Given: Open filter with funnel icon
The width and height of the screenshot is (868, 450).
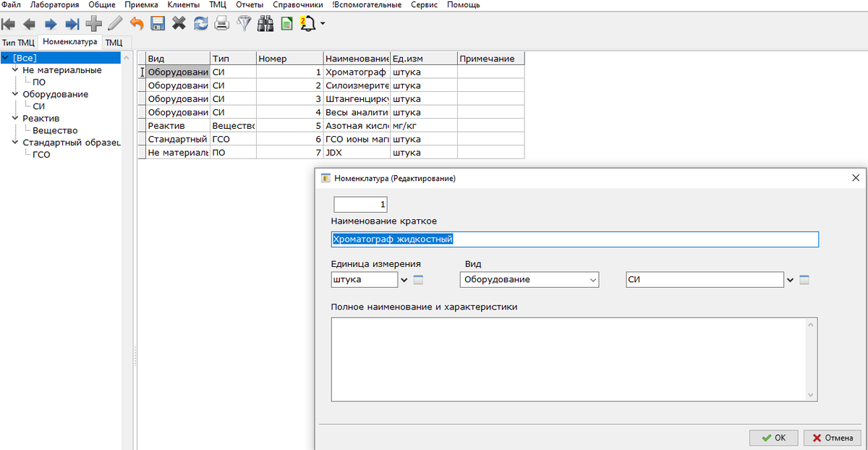Looking at the screenshot, I should point(244,24).
